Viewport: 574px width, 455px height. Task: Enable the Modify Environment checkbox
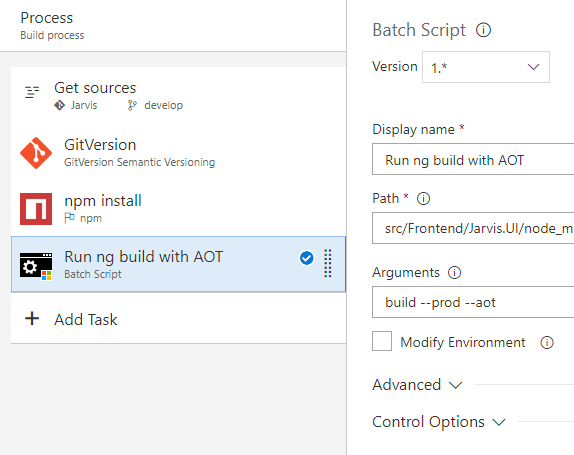click(382, 341)
